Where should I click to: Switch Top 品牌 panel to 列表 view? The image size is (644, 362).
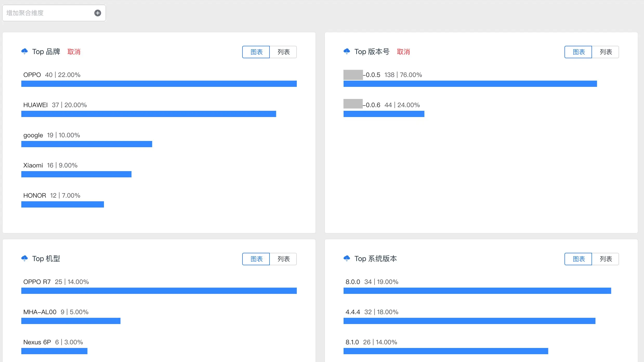(283, 52)
